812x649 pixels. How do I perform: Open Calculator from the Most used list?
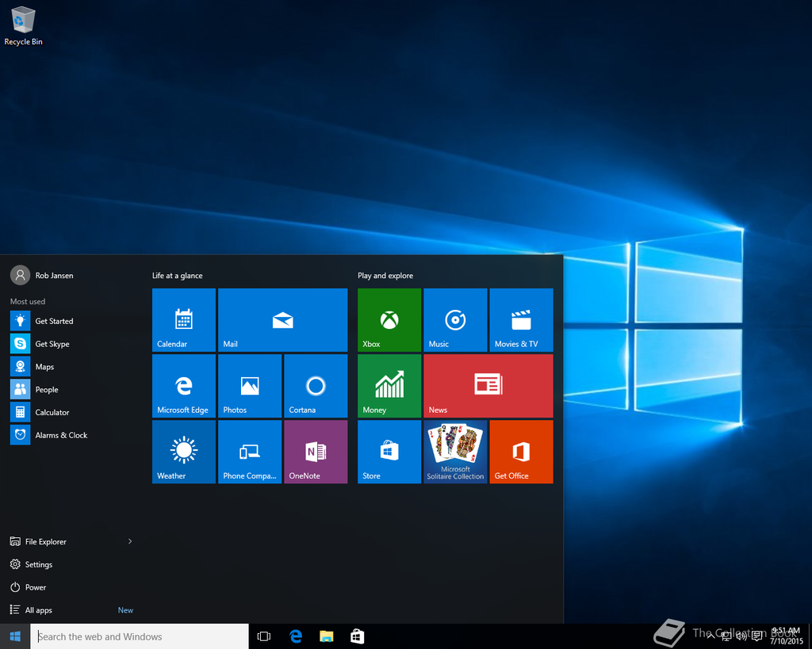pyautogui.click(x=49, y=412)
